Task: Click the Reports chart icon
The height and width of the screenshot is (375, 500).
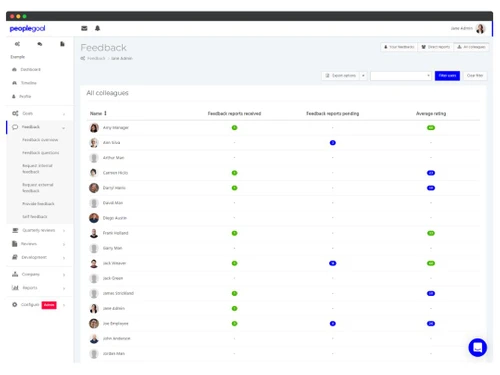Action: point(15,287)
